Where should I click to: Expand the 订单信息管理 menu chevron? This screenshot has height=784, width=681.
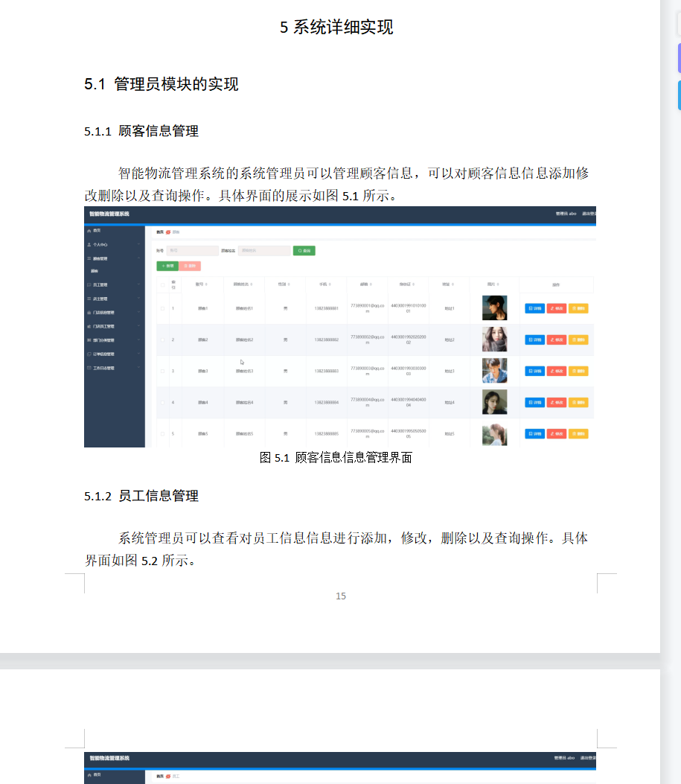click(138, 354)
